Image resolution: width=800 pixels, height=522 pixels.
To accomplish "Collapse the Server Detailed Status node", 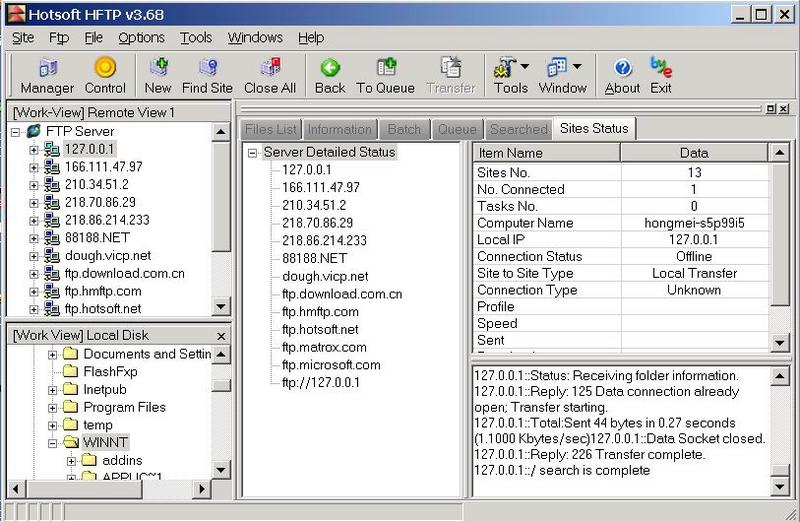I will 252,153.
